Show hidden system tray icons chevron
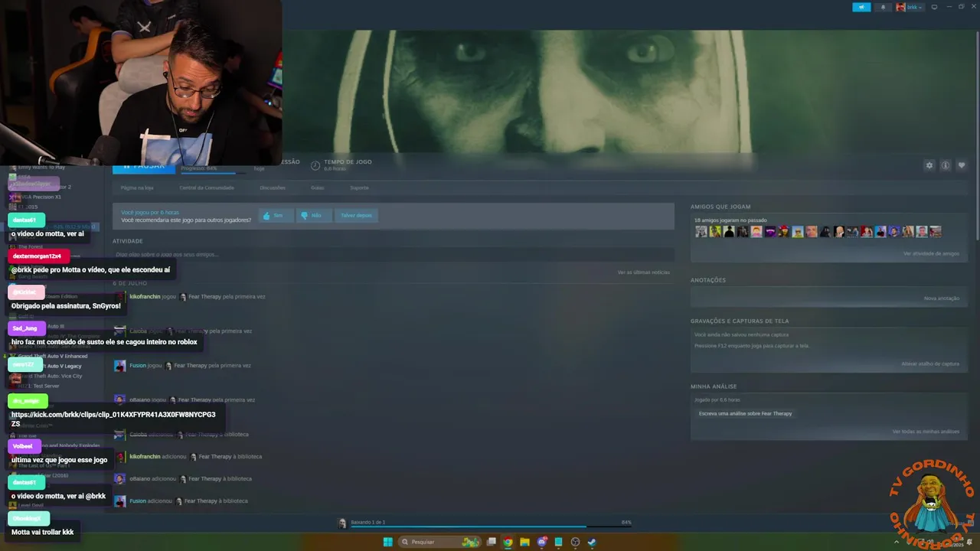 point(896,542)
